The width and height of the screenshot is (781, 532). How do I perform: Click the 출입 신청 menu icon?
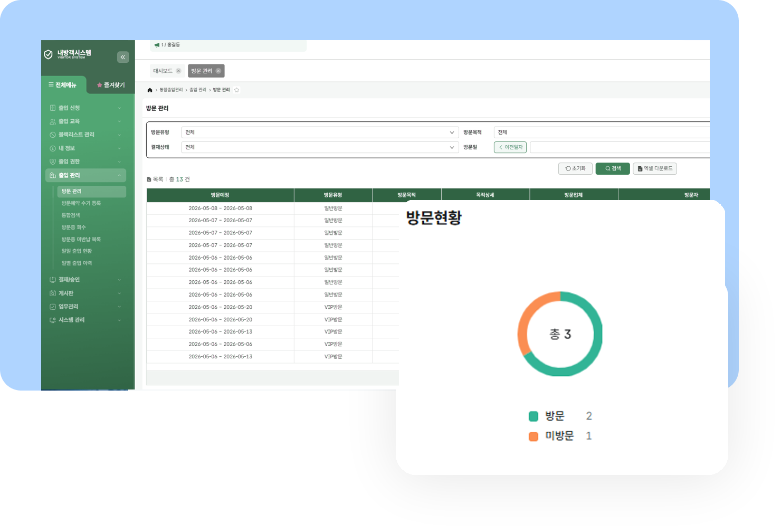[x=52, y=108]
